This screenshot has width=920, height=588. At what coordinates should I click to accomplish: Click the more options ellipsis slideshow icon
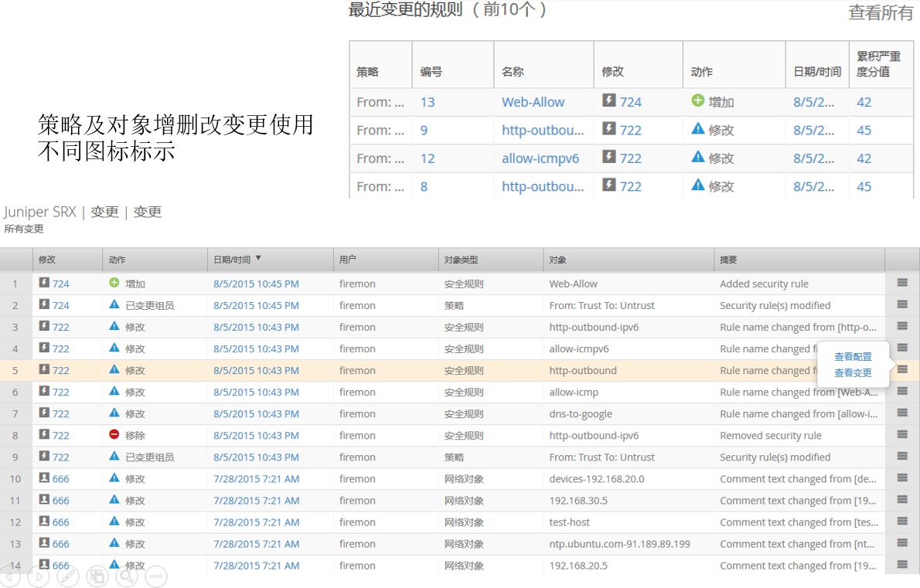156,576
